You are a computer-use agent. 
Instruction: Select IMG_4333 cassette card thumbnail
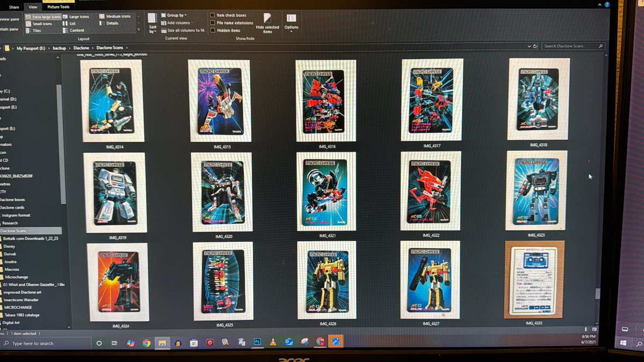coord(535,279)
